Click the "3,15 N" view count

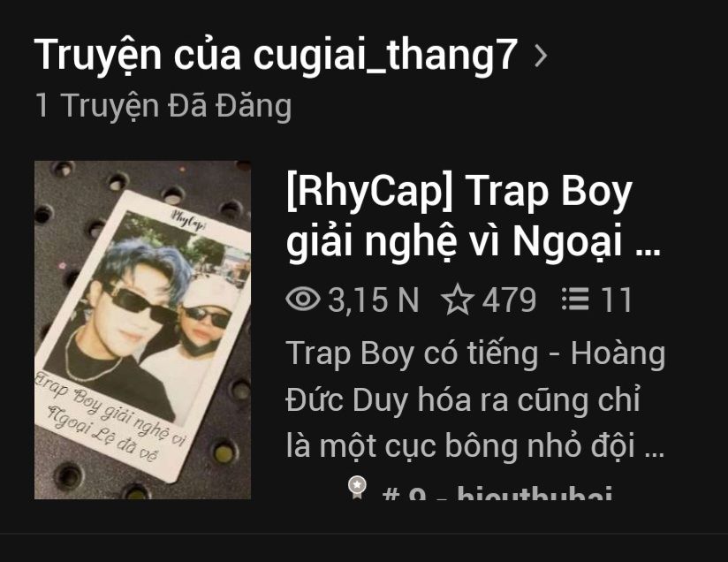coord(374,299)
